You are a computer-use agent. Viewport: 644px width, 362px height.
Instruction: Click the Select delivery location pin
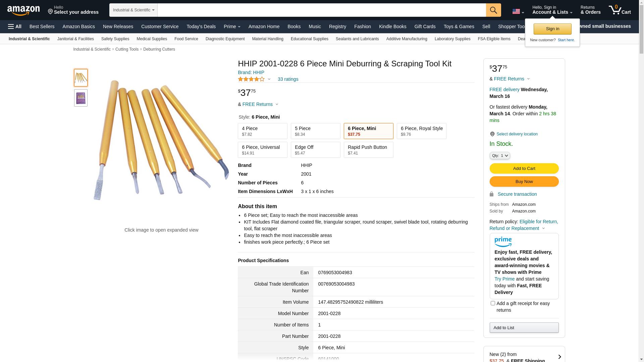pos(492,134)
